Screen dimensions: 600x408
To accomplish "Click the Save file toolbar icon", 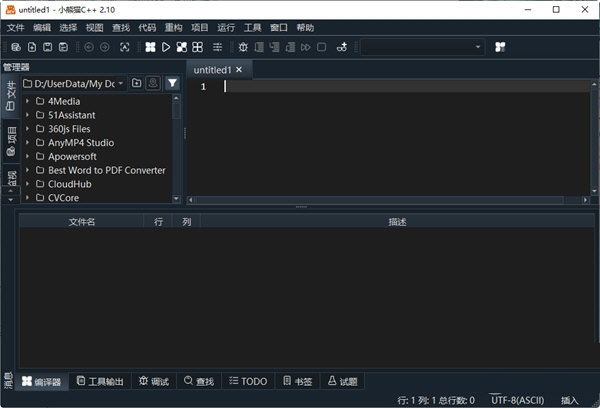I will click(47, 47).
